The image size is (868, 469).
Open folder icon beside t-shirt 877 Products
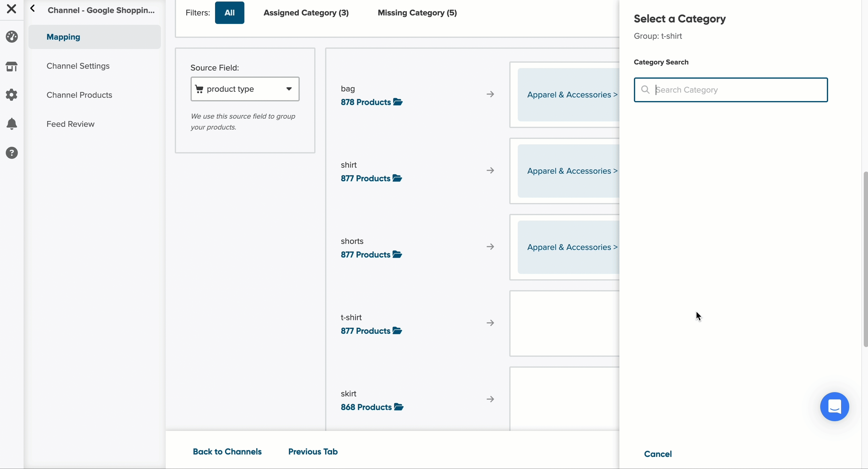[397, 330]
